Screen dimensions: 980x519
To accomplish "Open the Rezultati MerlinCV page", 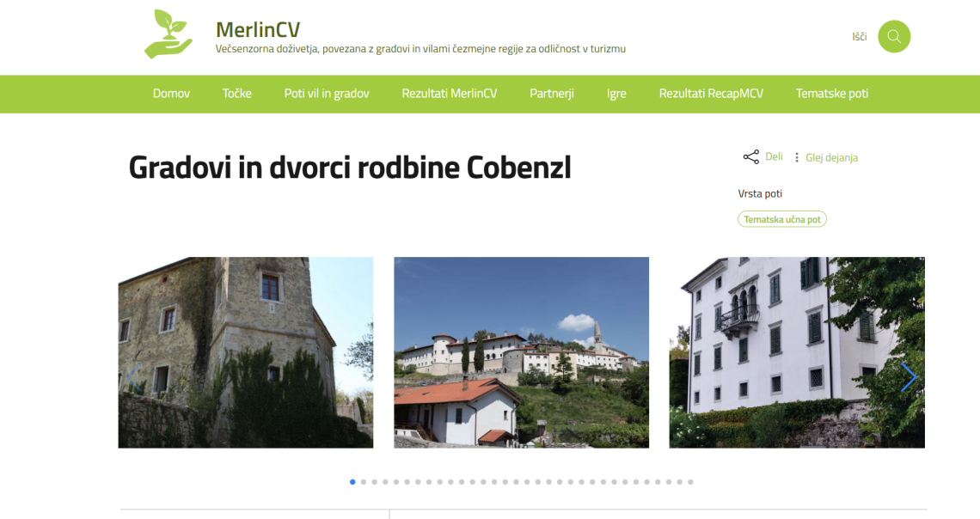I will pyautogui.click(x=450, y=94).
